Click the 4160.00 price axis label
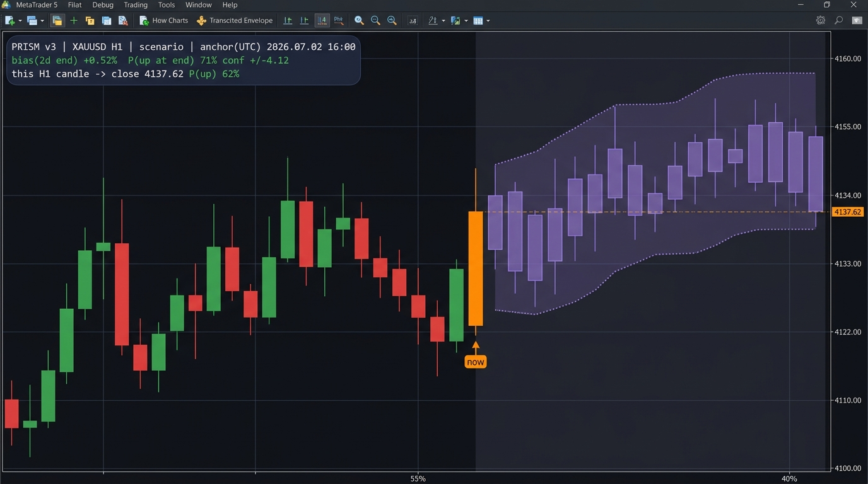The image size is (868, 484). 848,59
